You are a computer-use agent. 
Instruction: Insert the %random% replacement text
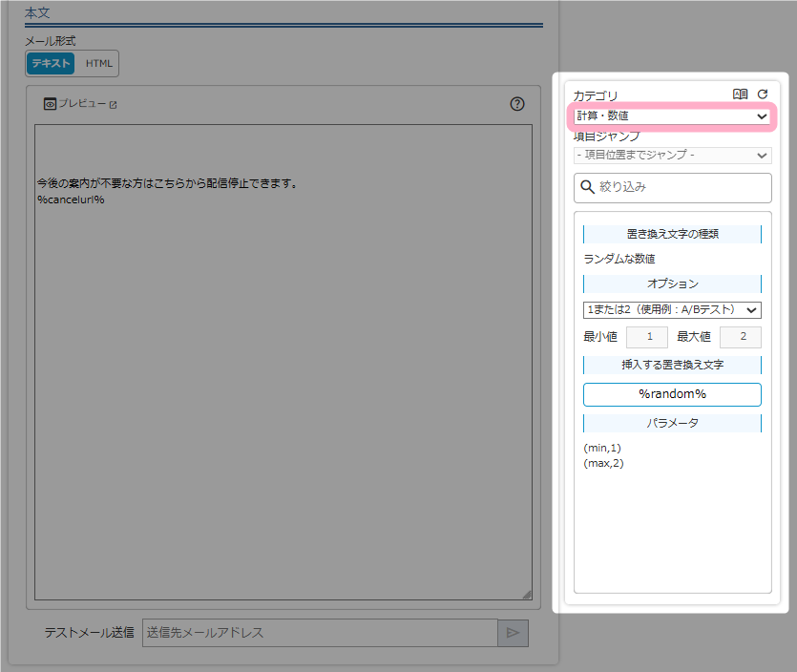672,394
